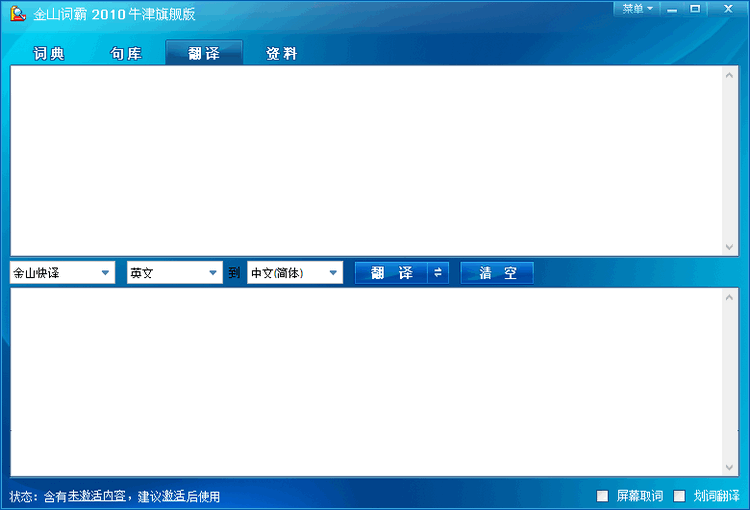
Task: Open the 资料 tab
Action: [x=281, y=53]
